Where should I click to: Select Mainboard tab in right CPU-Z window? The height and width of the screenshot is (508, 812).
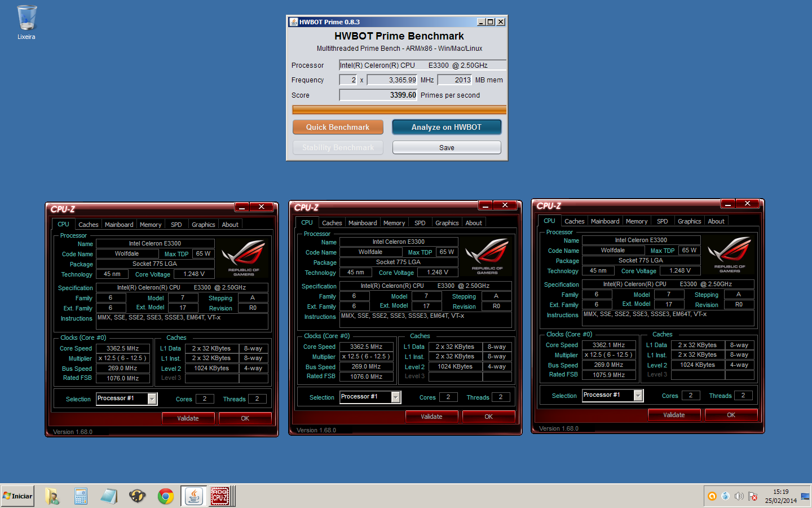tap(605, 221)
